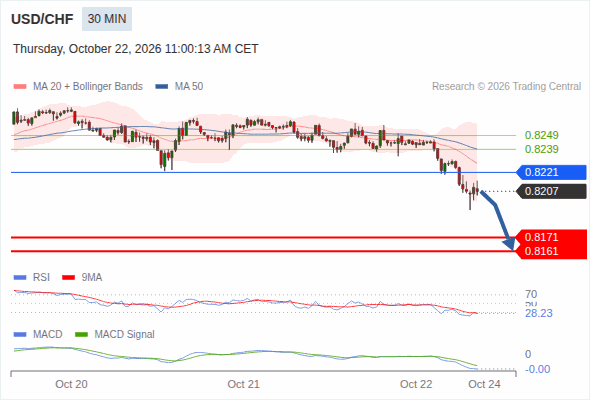Viewport: 590px width, 400px height.
Task: Click the 'RSI' legend label
Action: click(x=41, y=278)
